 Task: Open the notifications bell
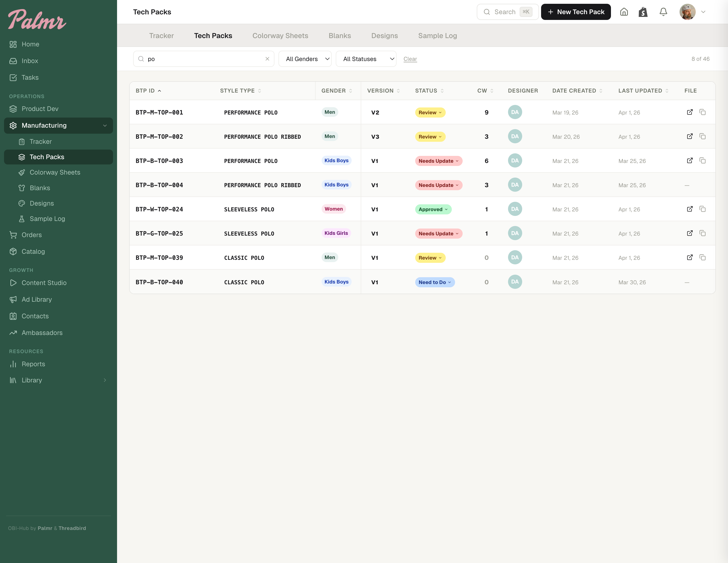click(663, 12)
